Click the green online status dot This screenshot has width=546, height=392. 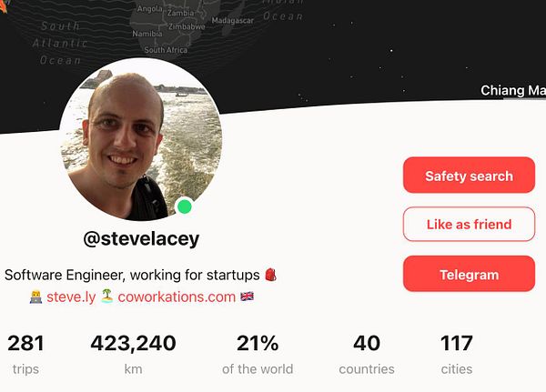(x=184, y=206)
